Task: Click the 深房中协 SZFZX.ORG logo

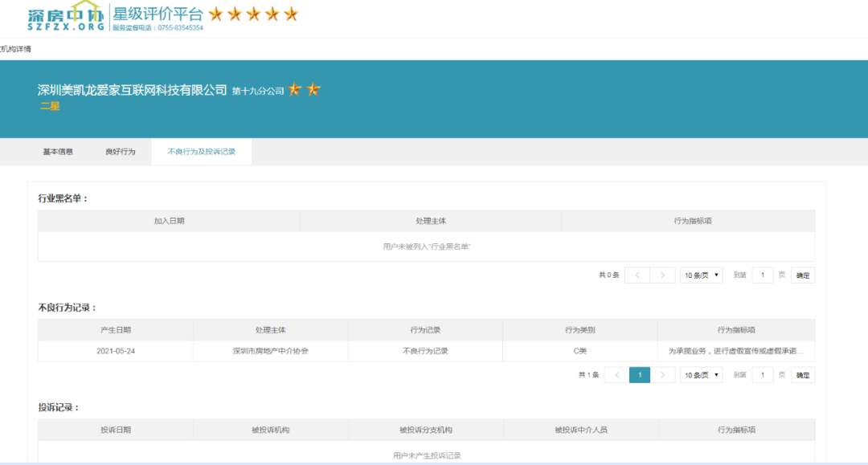Action: pyautogui.click(x=66, y=18)
